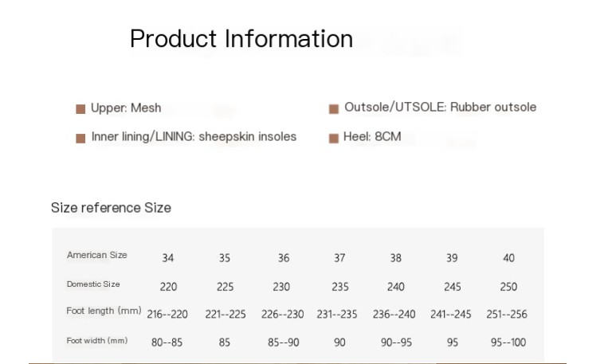Click the 226--230 foot length value
This screenshot has width=612, height=364.
pyautogui.click(x=283, y=314)
